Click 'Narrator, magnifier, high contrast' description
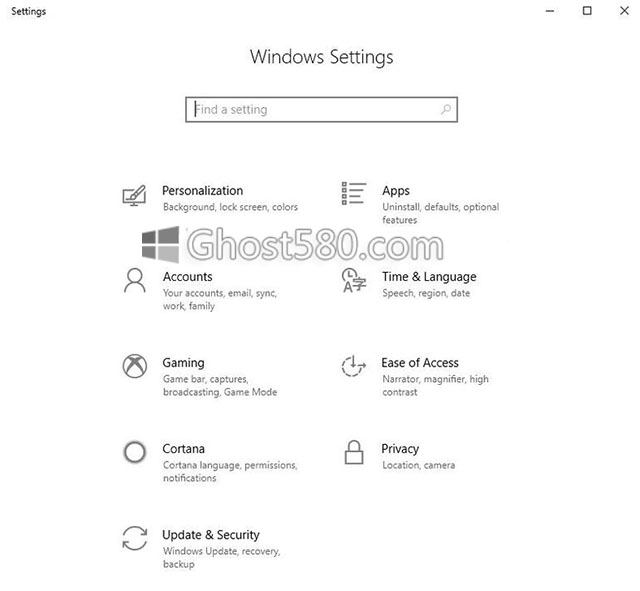The width and height of the screenshot is (640, 591). click(436, 386)
